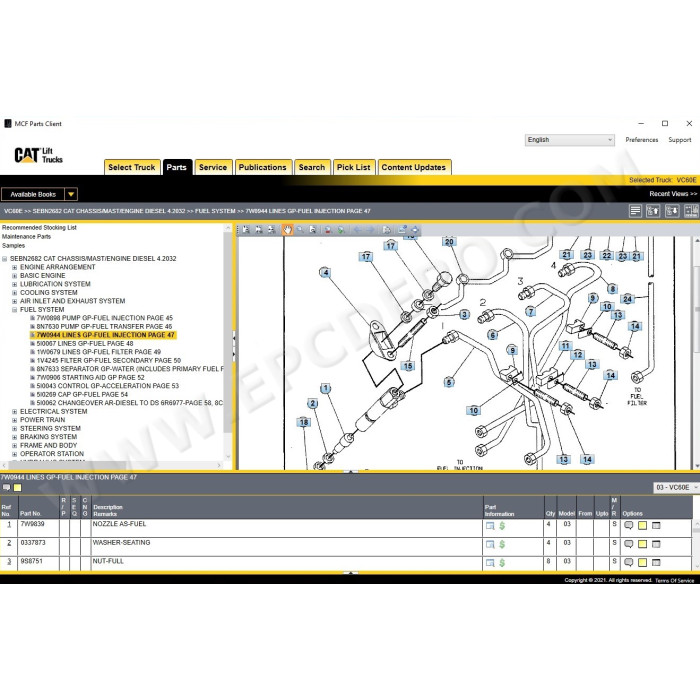
Task: Select 7W0906 STARTING AID GP PAGE 52
Action: pyautogui.click(x=90, y=377)
